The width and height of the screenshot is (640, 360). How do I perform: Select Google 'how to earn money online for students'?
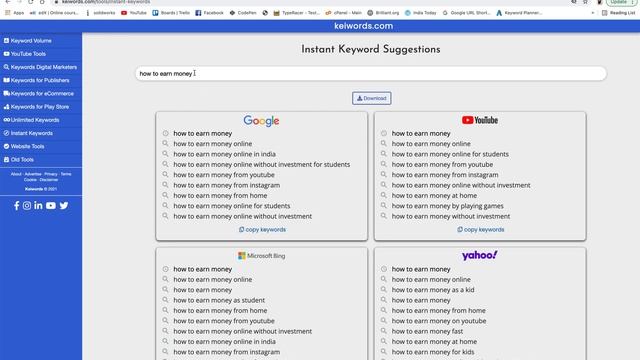click(x=232, y=206)
